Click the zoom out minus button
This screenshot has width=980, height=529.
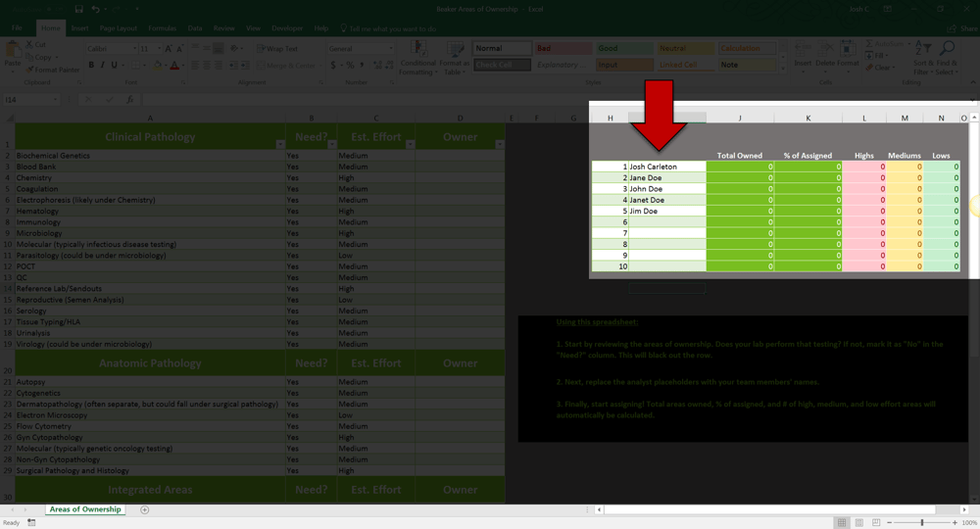pos(890,523)
